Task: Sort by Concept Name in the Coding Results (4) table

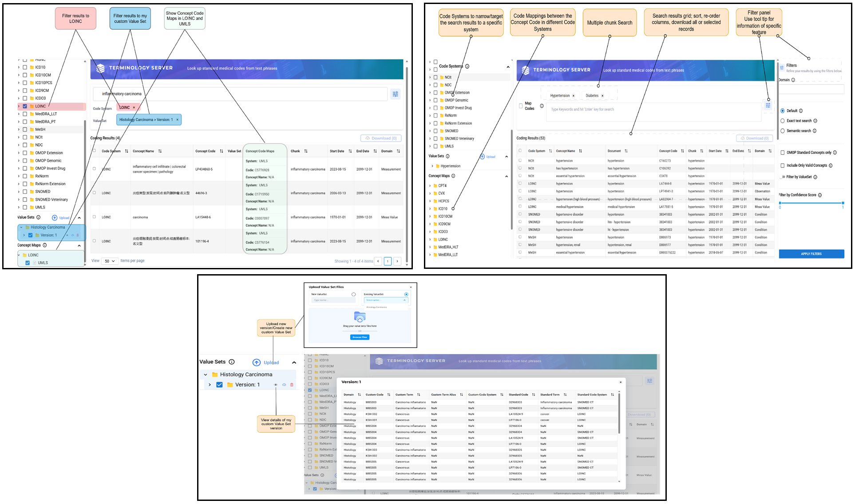Action: coord(160,151)
